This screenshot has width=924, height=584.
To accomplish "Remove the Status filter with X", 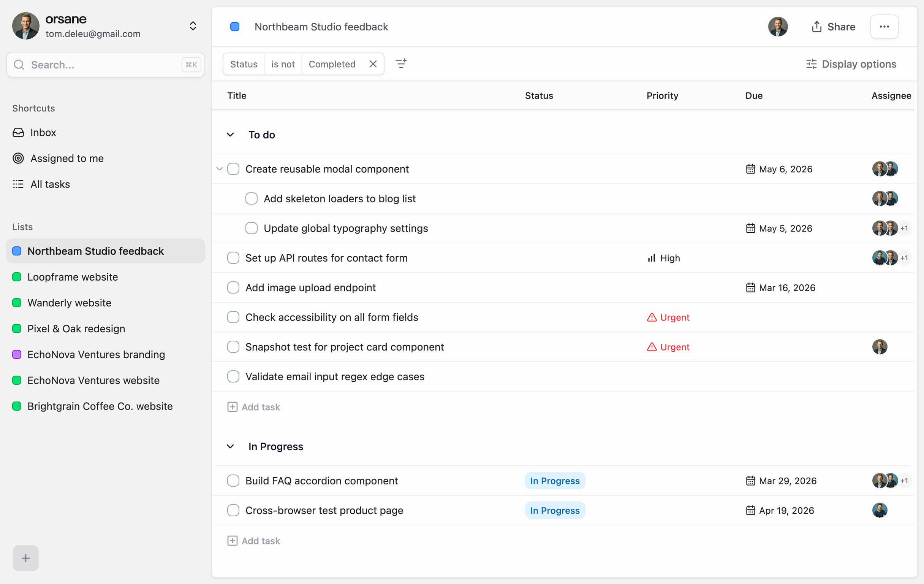I will point(373,64).
